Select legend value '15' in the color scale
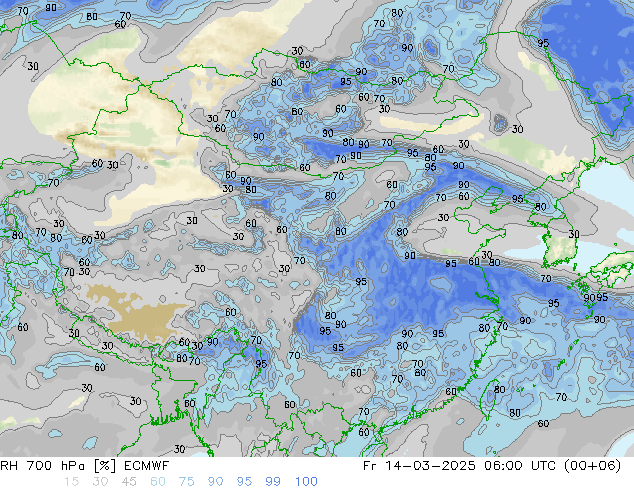 [x=71, y=482]
